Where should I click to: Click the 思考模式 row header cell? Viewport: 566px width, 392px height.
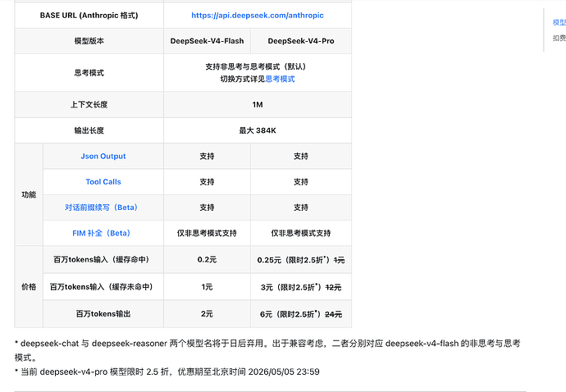[x=89, y=72]
